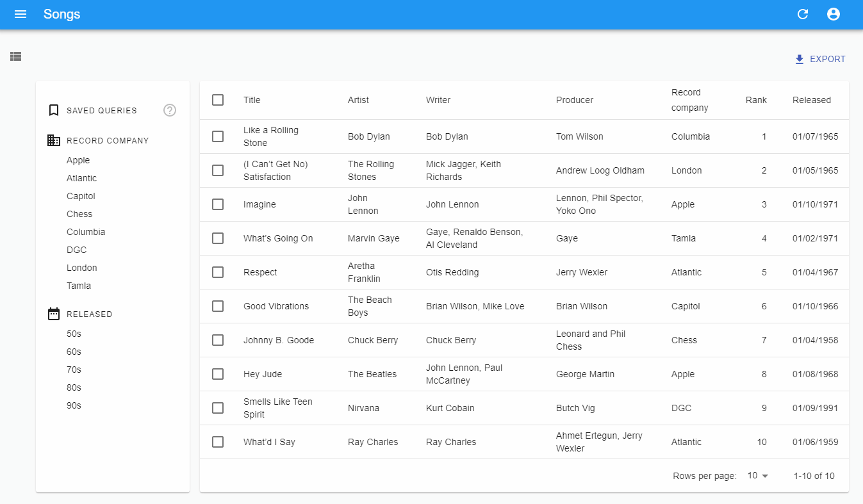Select the 90s released filter
The height and width of the screenshot is (504, 863).
(x=72, y=405)
